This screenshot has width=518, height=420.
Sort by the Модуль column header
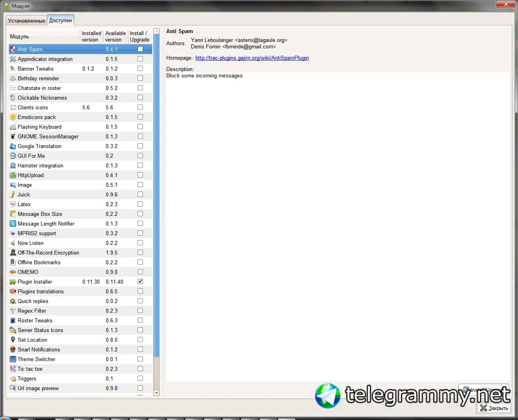tap(44, 36)
